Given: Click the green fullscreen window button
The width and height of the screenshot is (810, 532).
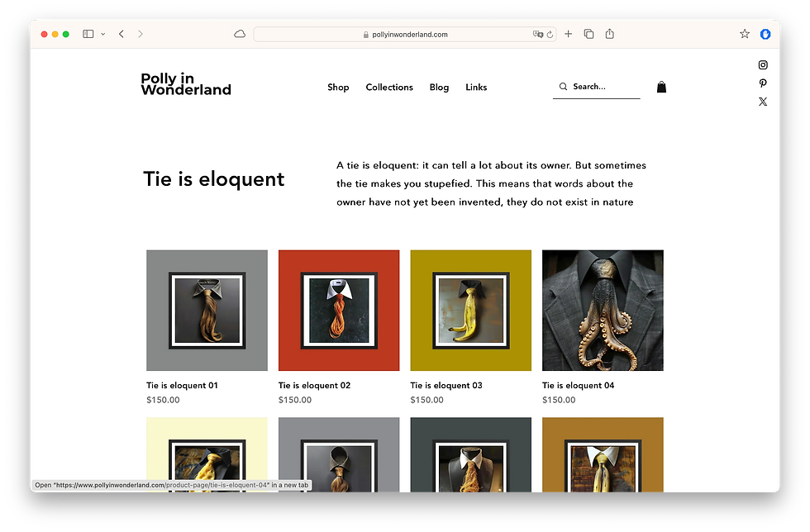Looking at the screenshot, I should pos(65,34).
